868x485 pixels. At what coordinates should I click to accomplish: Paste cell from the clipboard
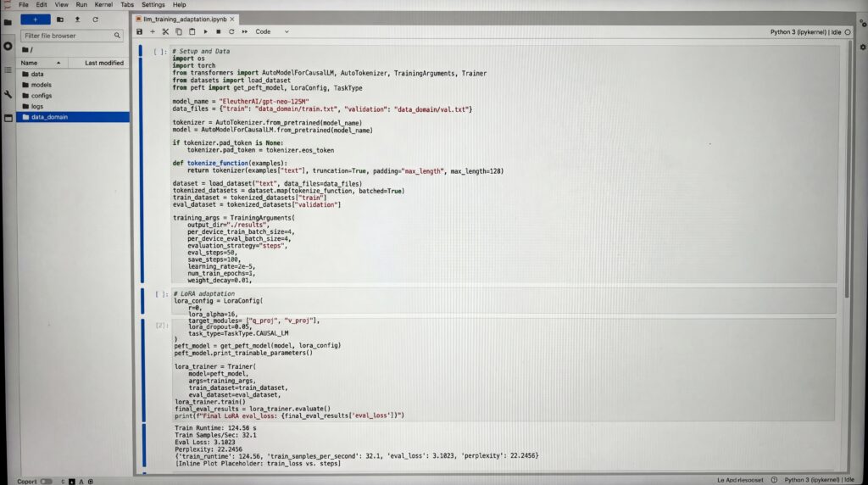192,31
